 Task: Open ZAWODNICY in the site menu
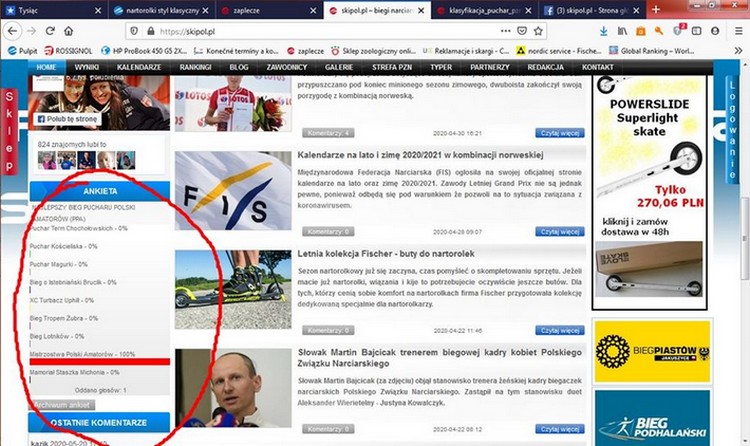[287, 67]
